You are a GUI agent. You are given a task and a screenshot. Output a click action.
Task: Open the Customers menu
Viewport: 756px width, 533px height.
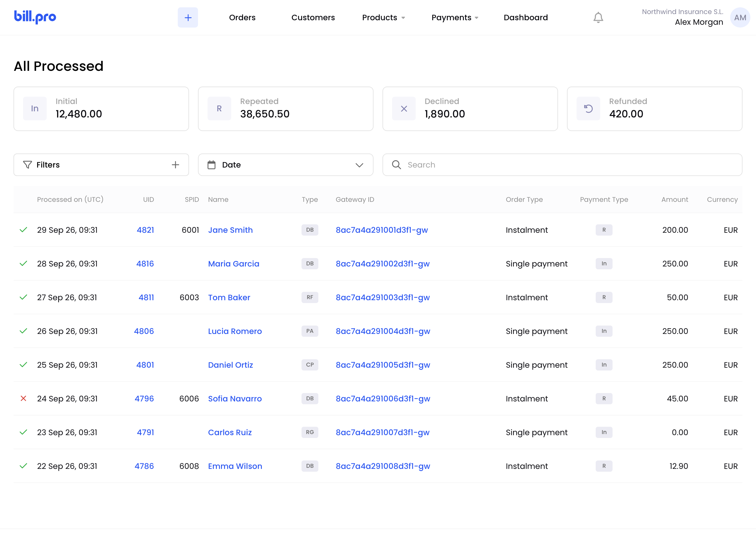(x=313, y=17)
